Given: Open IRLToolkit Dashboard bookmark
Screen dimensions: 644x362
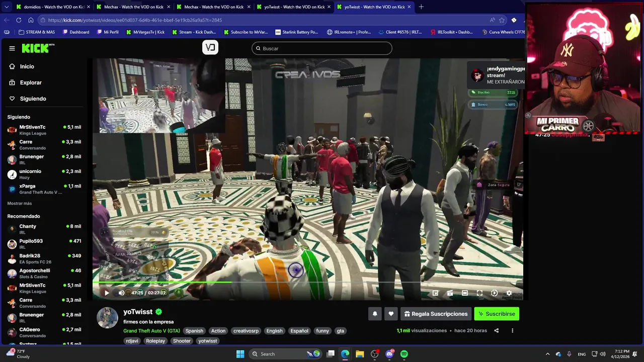Looking at the screenshot, I should point(452,32).
